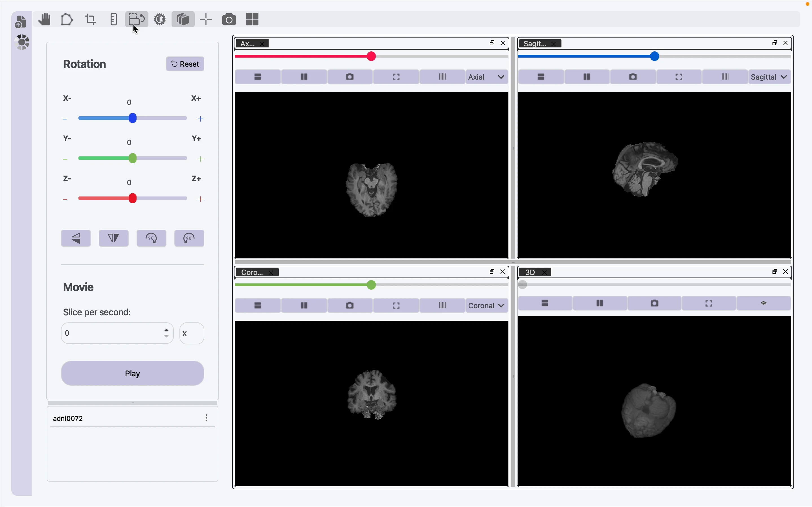
Task: Select the pan hand tool
Action: (44, 19)
